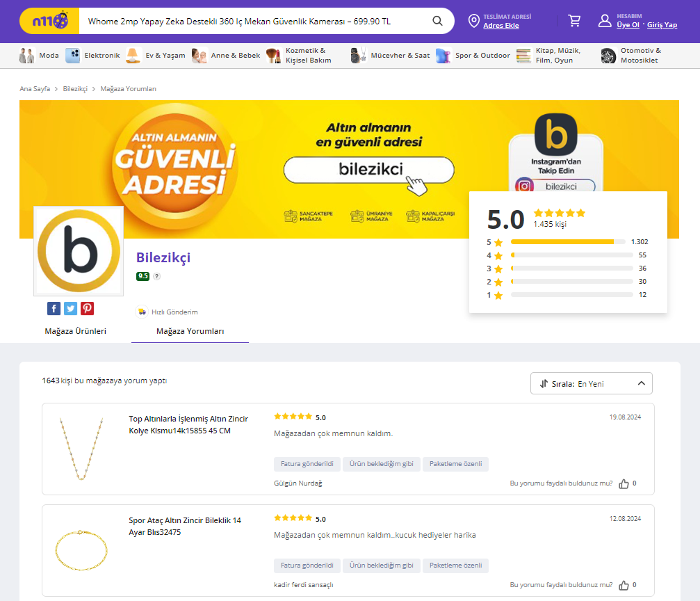
Task: Click the Kozmetik & Kişisel Bakım icon
Action: pyautogui.click(x=273, y=56)
